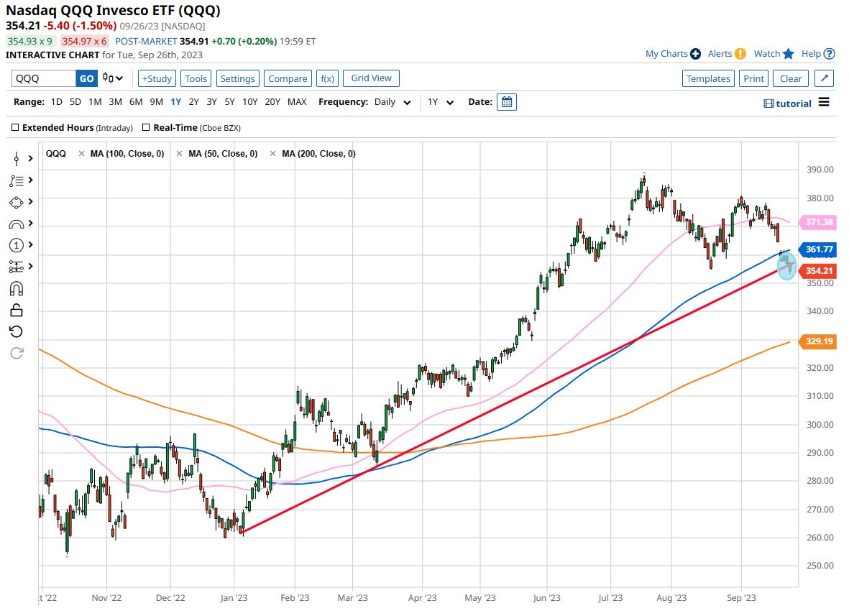The image size is (849, 616).
Task: Click the QQQ symbol input field
Action: click(44, 78)
